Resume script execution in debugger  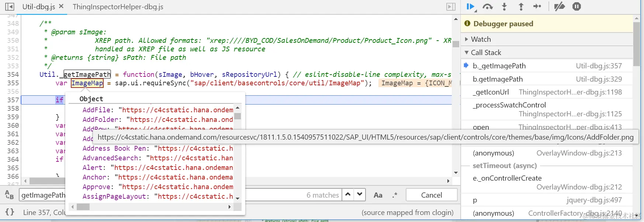470,7
